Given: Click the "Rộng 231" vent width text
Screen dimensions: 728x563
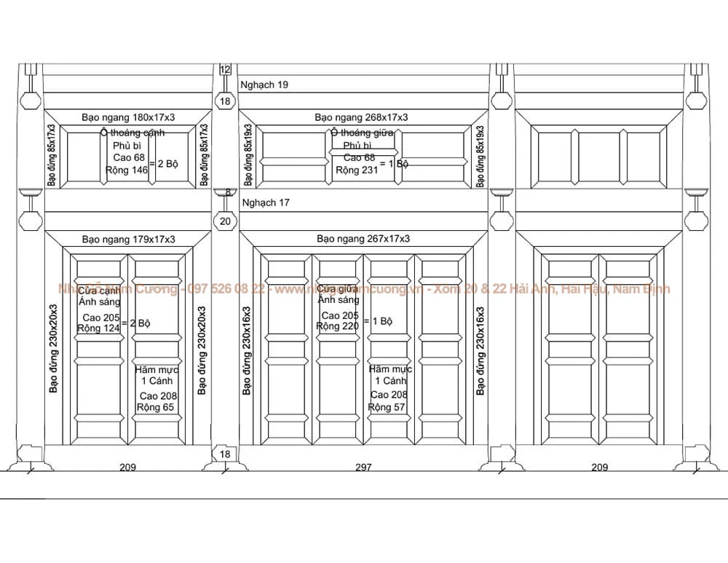Looking at the screenshot, I should pyautogui.click(x=356, y=170).
